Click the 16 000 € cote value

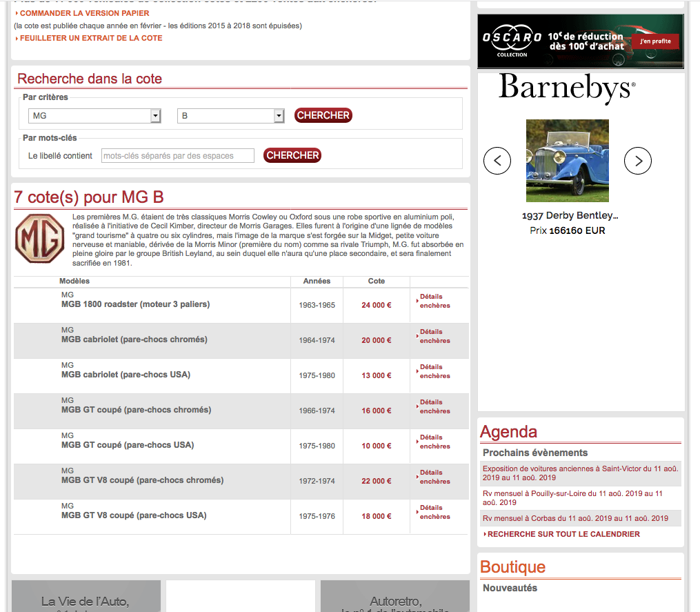377,411
